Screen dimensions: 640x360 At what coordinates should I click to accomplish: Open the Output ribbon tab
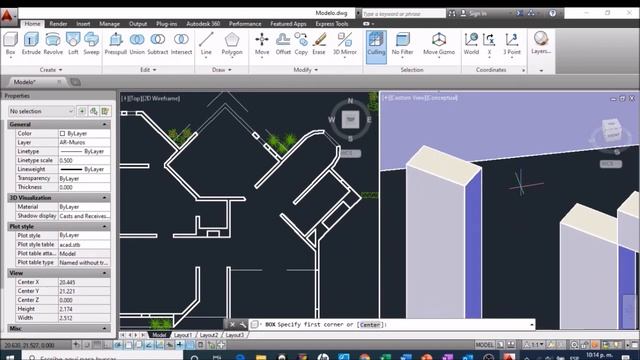[138, 24]
